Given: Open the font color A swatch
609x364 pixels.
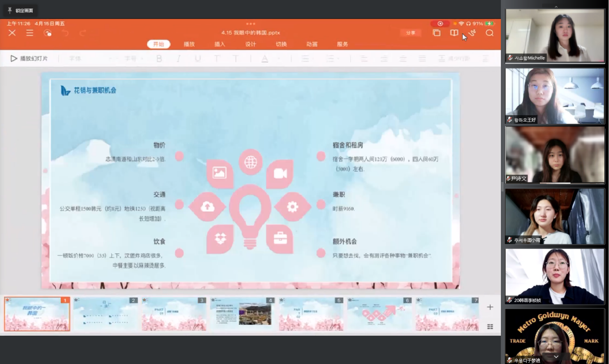Looking at the screenshot, I should (x=265, y=59).
